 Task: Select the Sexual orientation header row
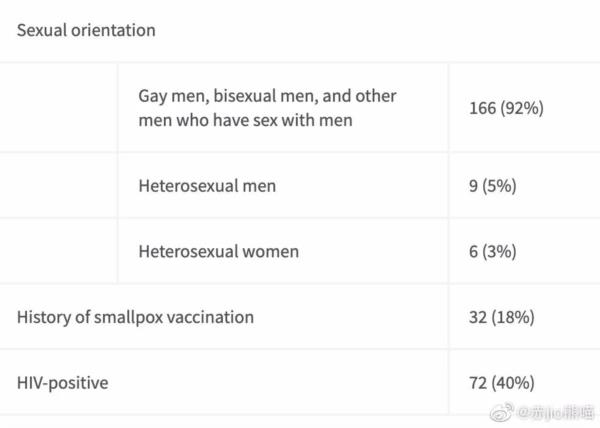pos(86,30)
